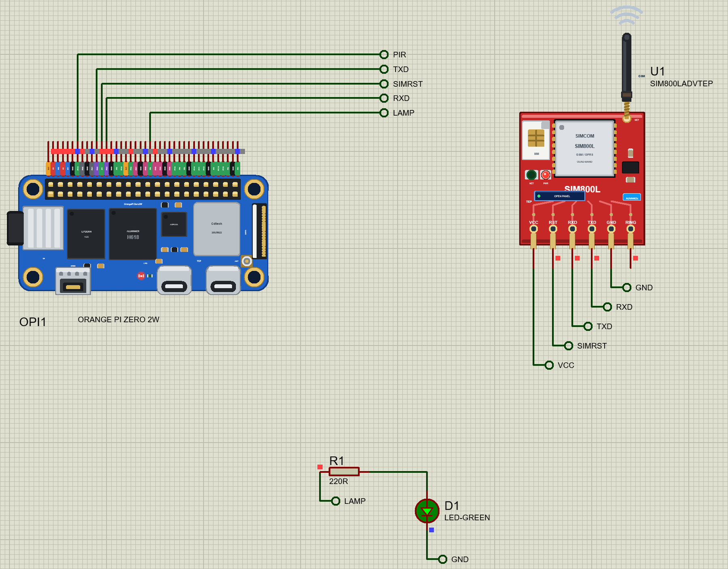Select the OPI1 reference label
This screenshot has width=728, height=569.
[x=33, y=322]
